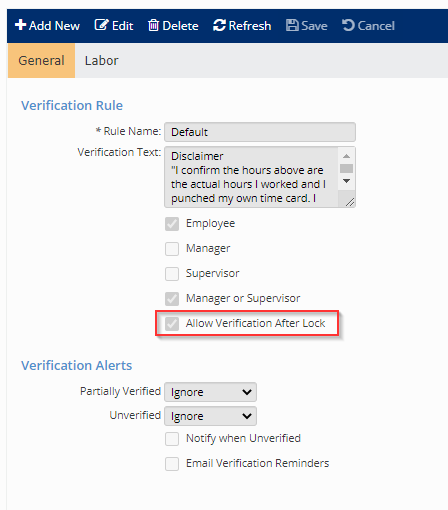Open the Unverified dropdown

tap(210, 416)
